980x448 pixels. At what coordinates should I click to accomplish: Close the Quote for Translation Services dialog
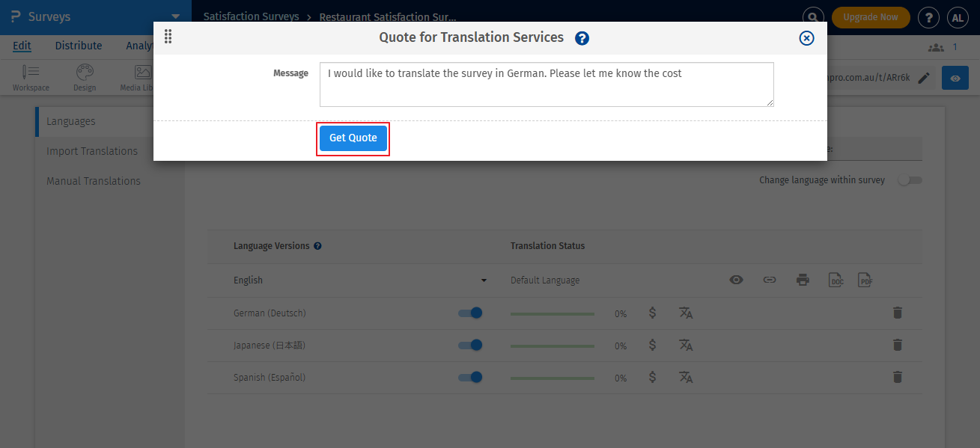pyautogui.click(x=806, y=38)
